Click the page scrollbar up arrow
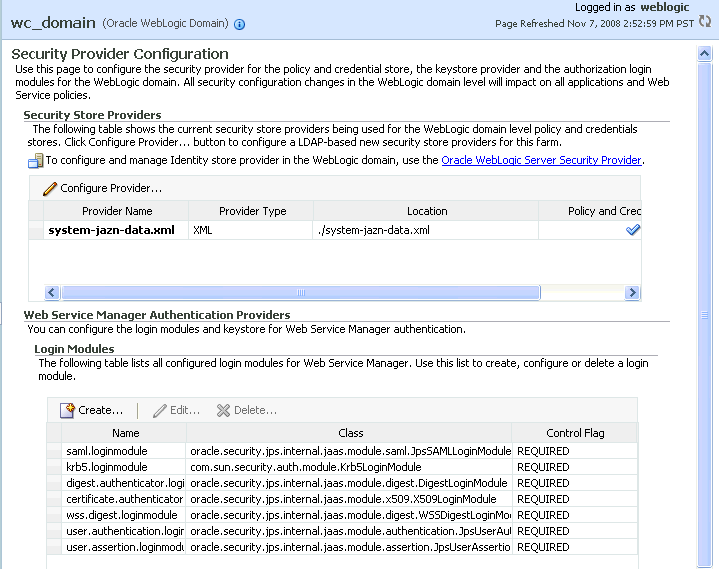This screenshot has width=719, height=569. tap(704, 54)
